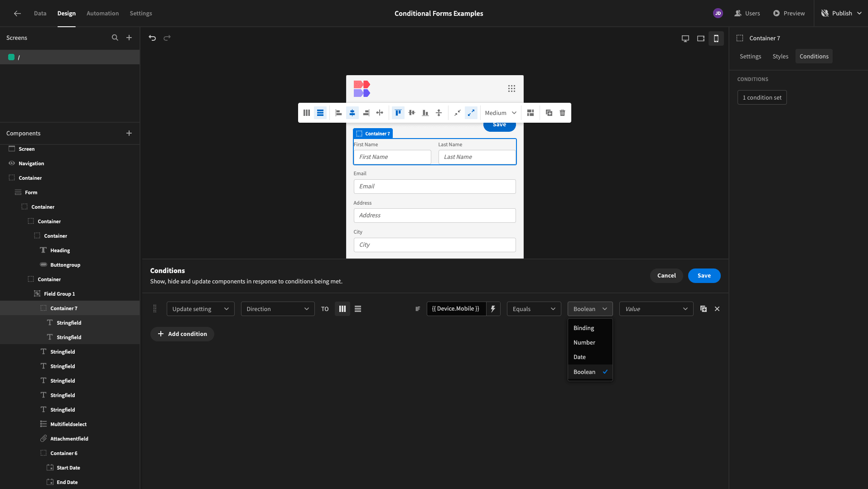Switch to Container 7 Settings tab
The height and width of the screenshot is (489, 868).
point(750,56)
